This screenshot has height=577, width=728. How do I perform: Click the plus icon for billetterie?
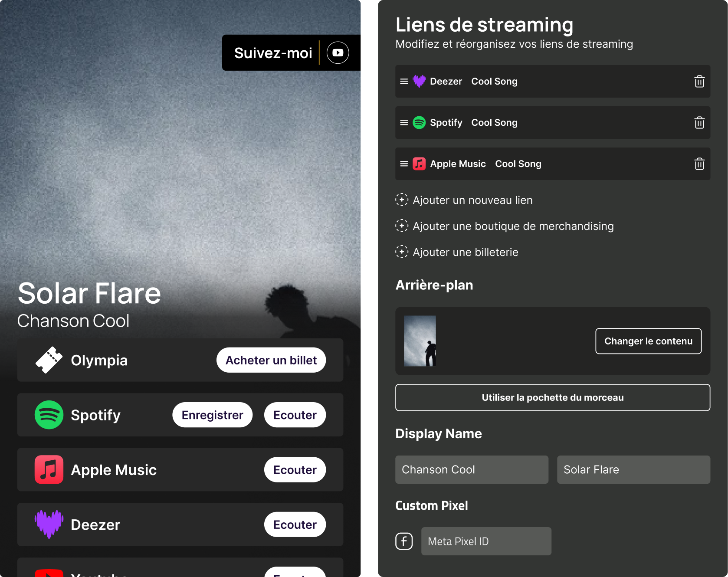coord(402,252)
